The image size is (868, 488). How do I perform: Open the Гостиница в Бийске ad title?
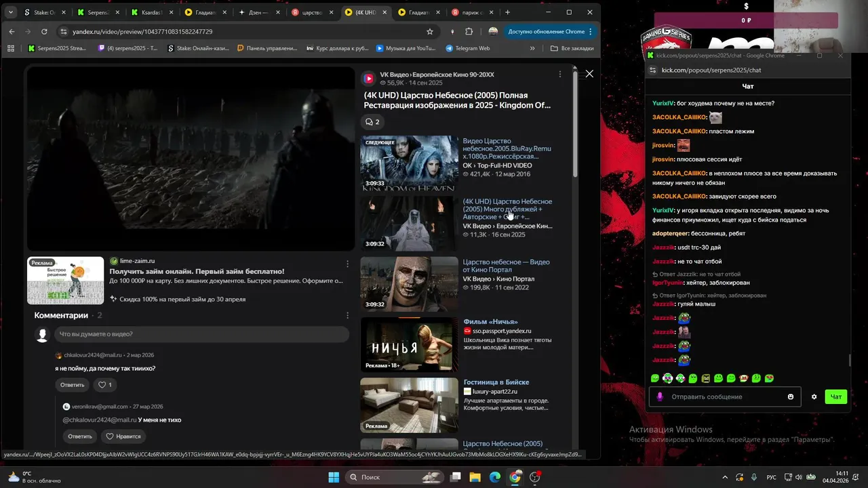coord(496,382)
